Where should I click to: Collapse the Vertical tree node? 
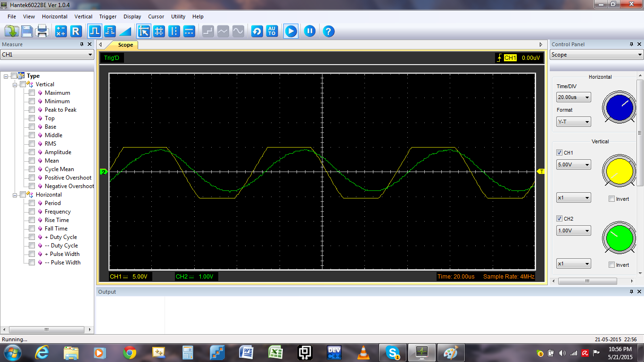coord(15,84)
